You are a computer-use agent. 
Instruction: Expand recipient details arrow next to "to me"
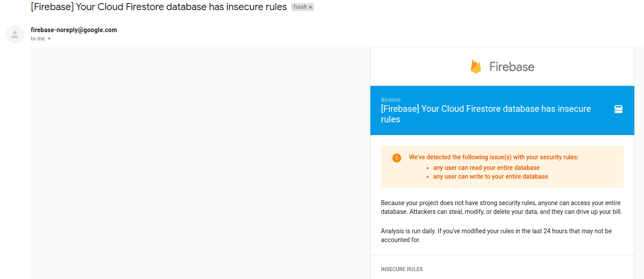[49, 39]
